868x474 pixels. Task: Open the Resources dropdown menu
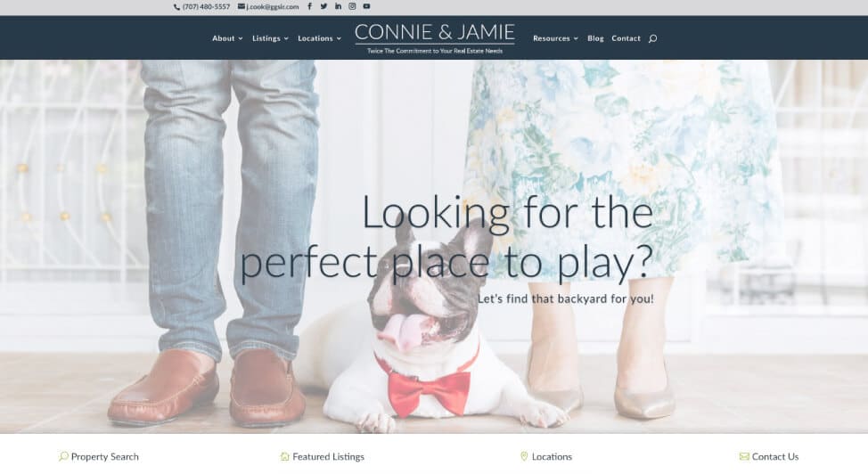click(x=555, y=39)
